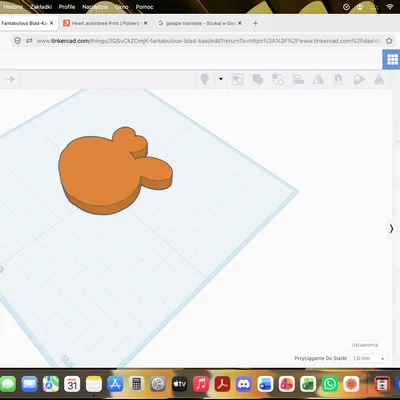
Task: Open Music from the Dock
Action: [201, 384]
